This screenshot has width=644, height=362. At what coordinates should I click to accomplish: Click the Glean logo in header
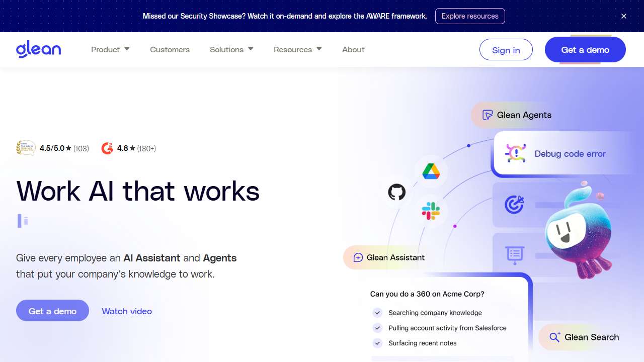pos(38,50)
